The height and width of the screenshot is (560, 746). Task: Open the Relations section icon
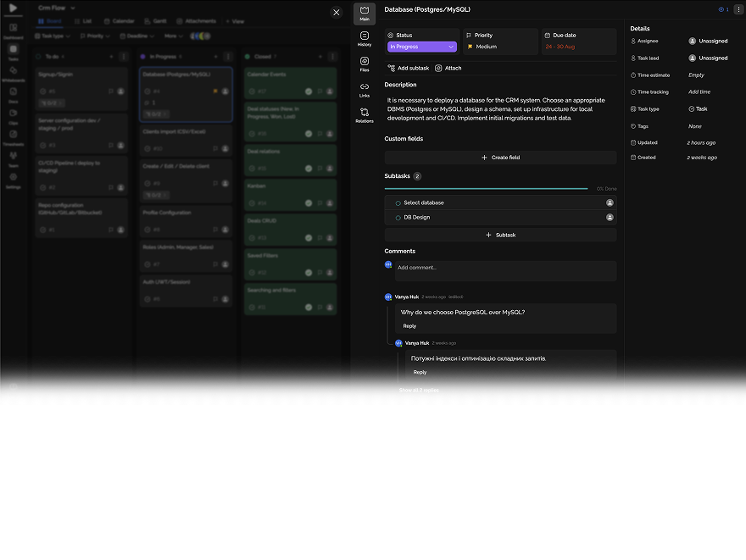(365, 113)
